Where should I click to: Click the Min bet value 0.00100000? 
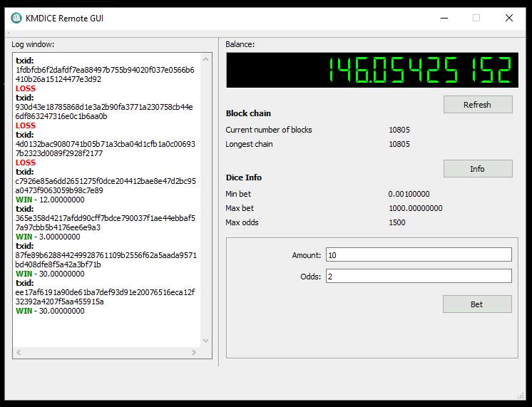tap(409, 194)
